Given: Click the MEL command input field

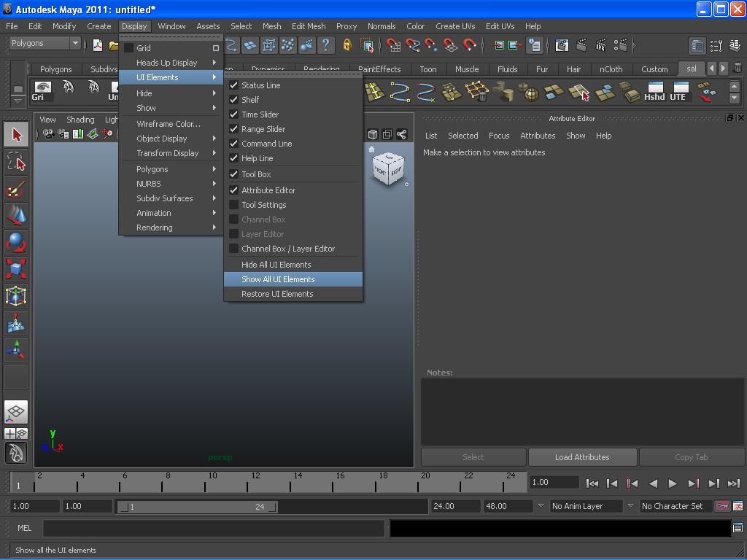Looking at the screenshot, I should pyautogui.click(x=214, y=528).
